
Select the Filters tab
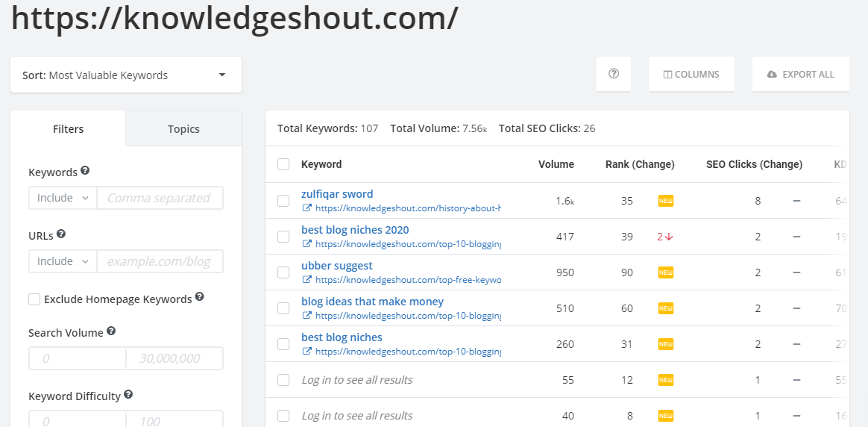[68, 129]
